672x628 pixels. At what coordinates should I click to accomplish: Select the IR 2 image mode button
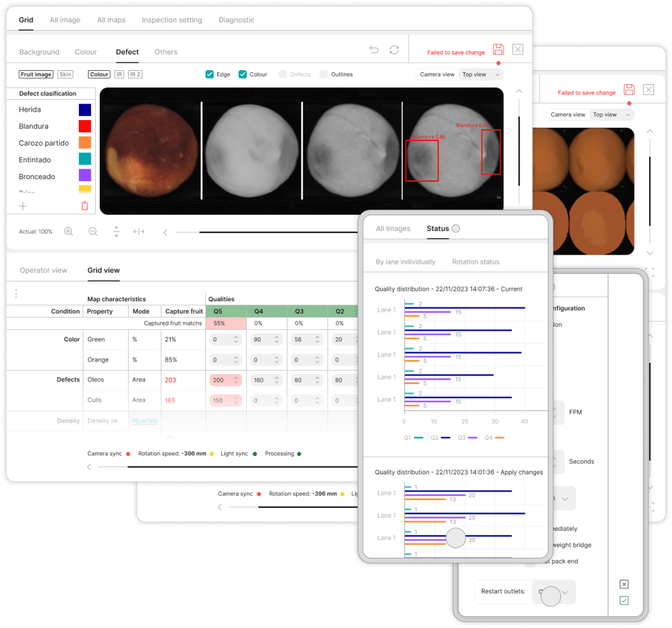pos(135,74)
